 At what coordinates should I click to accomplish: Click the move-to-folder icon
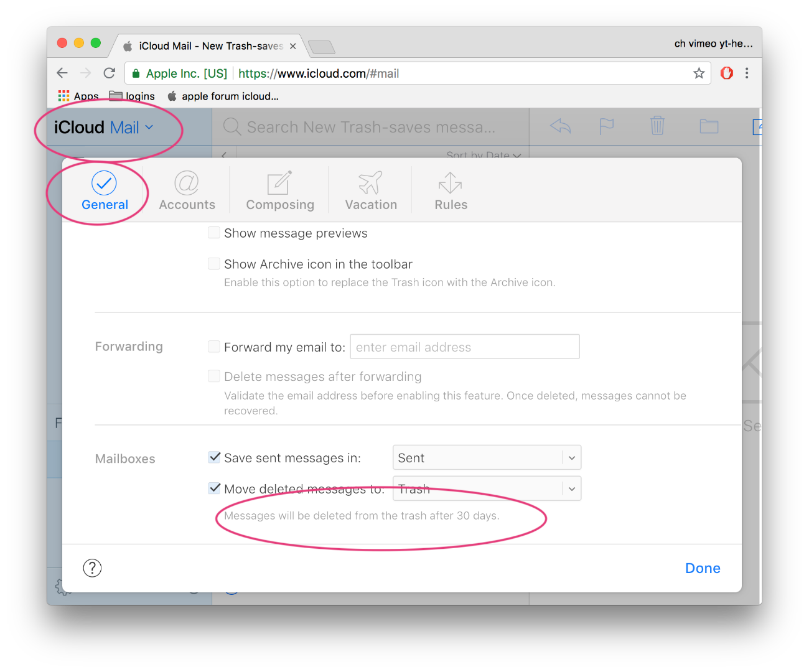709,127
